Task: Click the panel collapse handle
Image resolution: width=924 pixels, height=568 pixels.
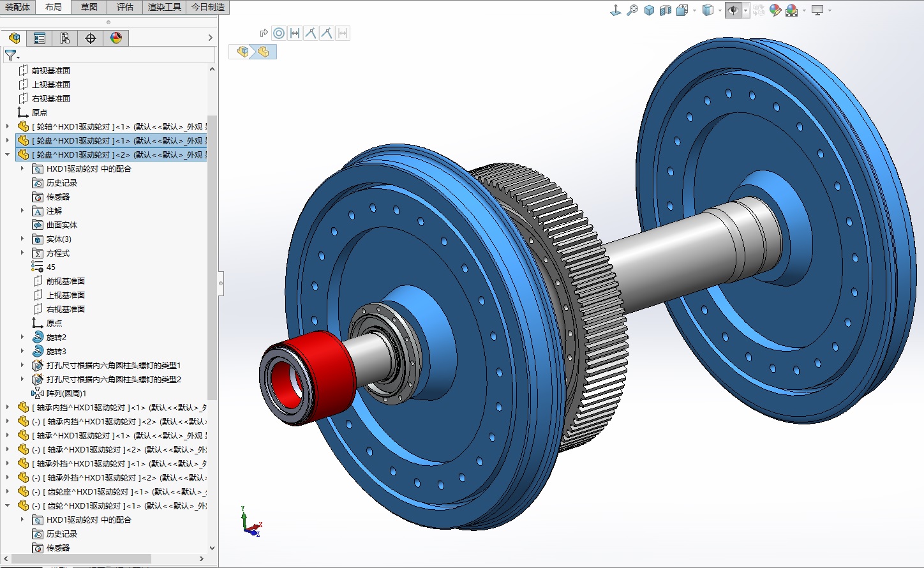Action: pyautogui.click(x=221, y=283)
